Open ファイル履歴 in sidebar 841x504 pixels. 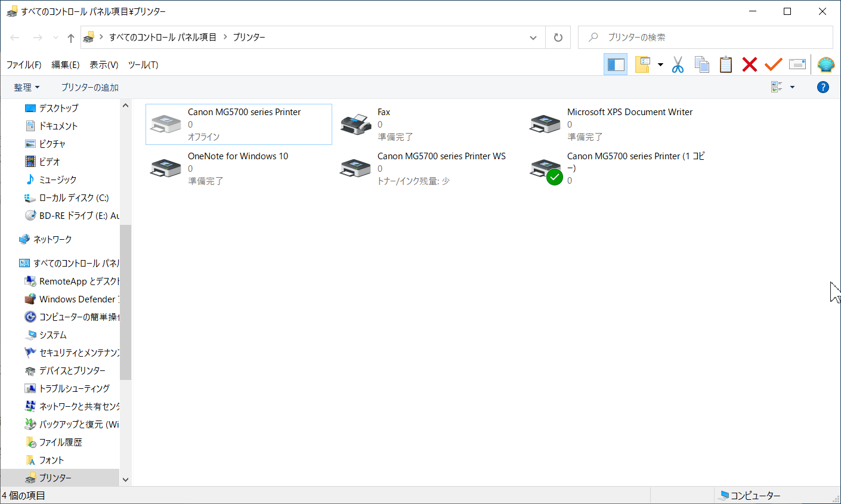60,442
